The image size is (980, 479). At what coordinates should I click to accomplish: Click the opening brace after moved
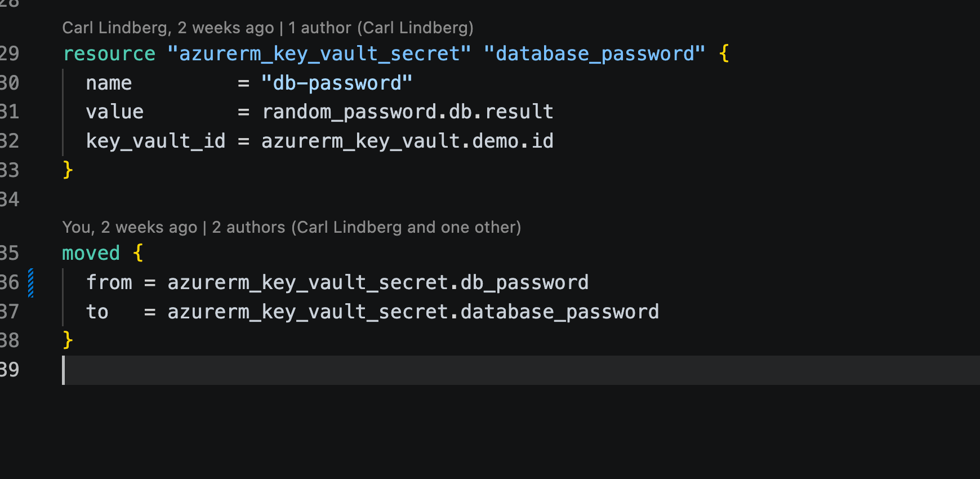click(x=139, y=253)
